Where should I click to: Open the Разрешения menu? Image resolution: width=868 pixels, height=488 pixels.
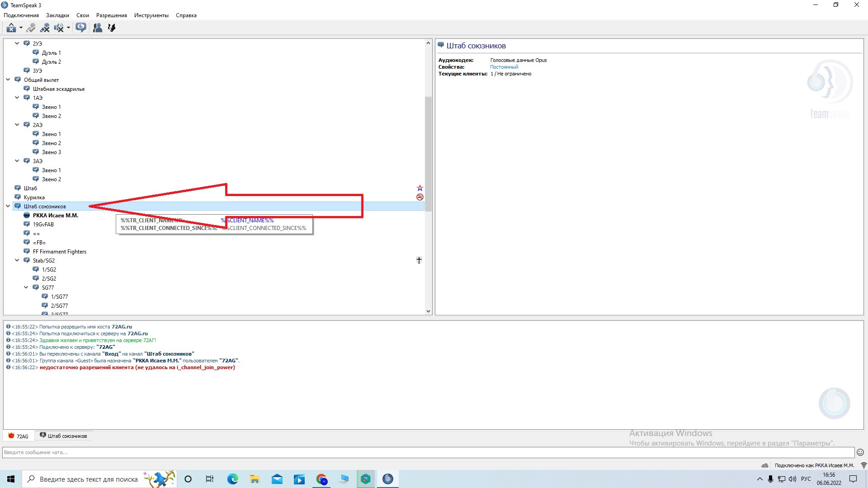pyautogui.click(x=112, y=15)
